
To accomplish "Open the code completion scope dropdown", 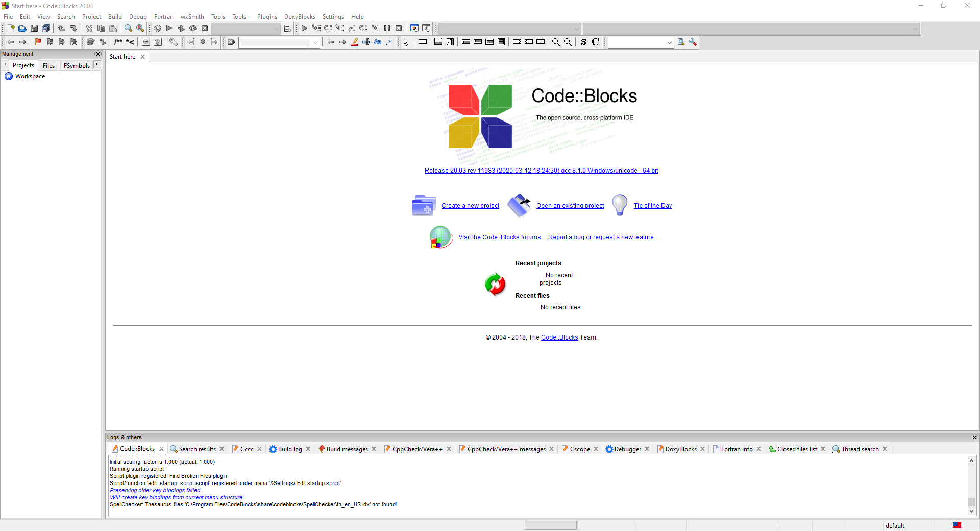I will coord(509,29).
